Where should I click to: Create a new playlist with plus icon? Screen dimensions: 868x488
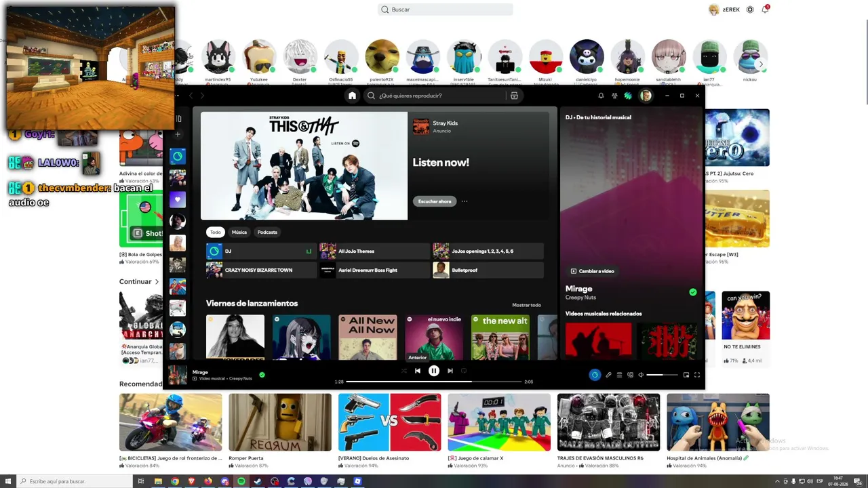coord(178,134)
